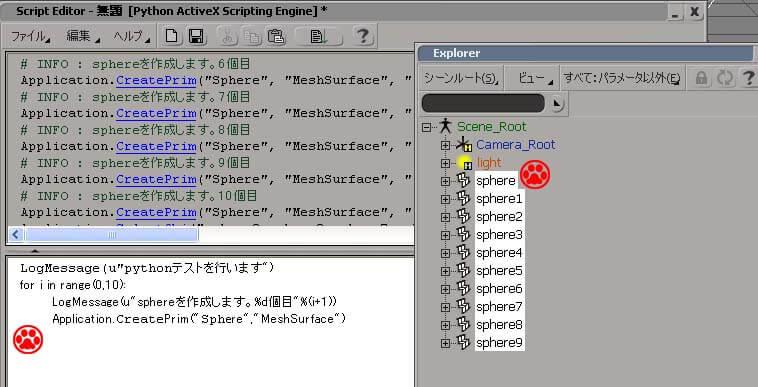Expand the Camera_Root node
The height and width of the screenshot is (387, 758).
(x=445, y=145)
